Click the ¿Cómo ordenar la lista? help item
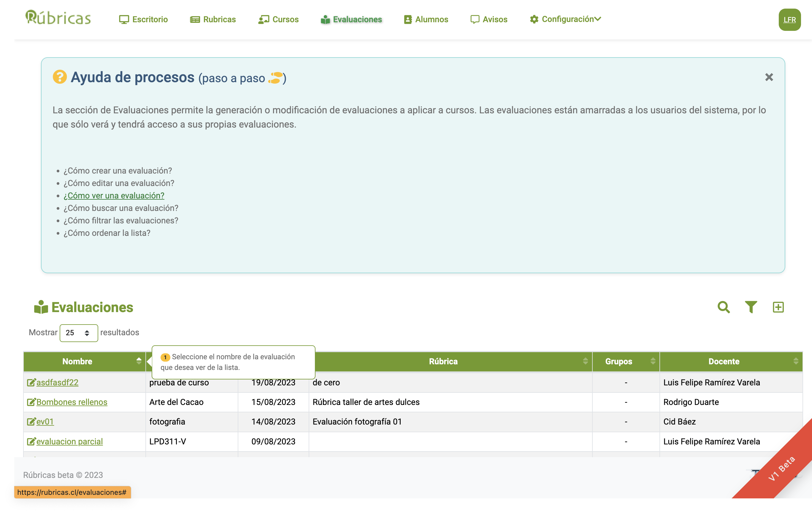This screenshot has height=515, width=812. coord(107,233)
